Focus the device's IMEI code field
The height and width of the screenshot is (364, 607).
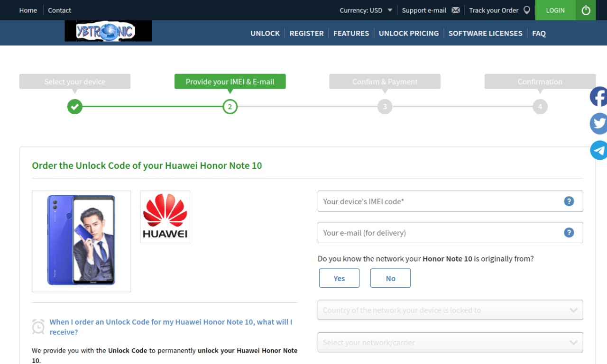450,201
